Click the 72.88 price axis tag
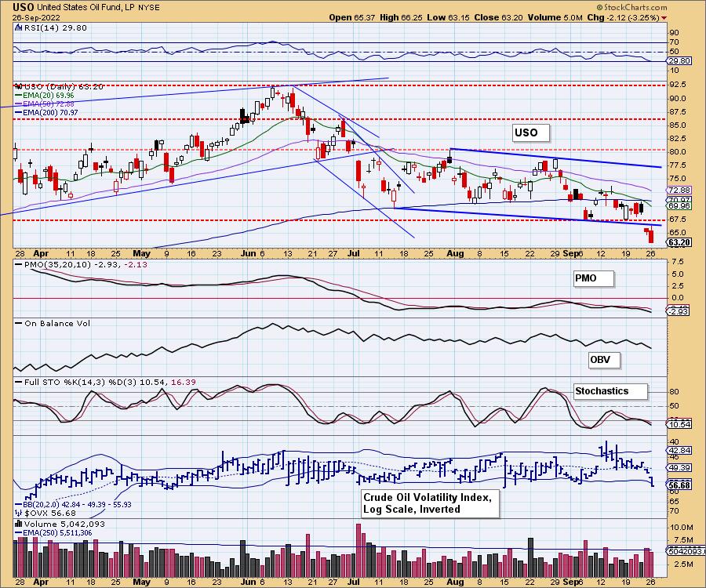Image resolution: width=706 pixels, height=588 pixels. [679, 191]
